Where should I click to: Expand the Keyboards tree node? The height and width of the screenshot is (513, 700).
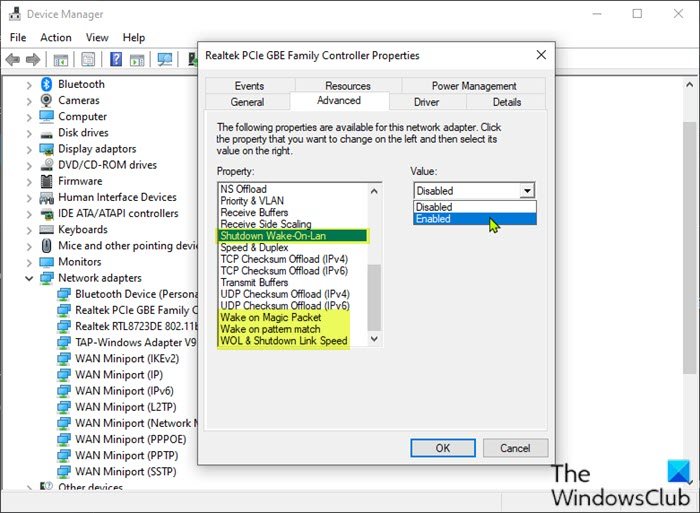tap(29, 230)
